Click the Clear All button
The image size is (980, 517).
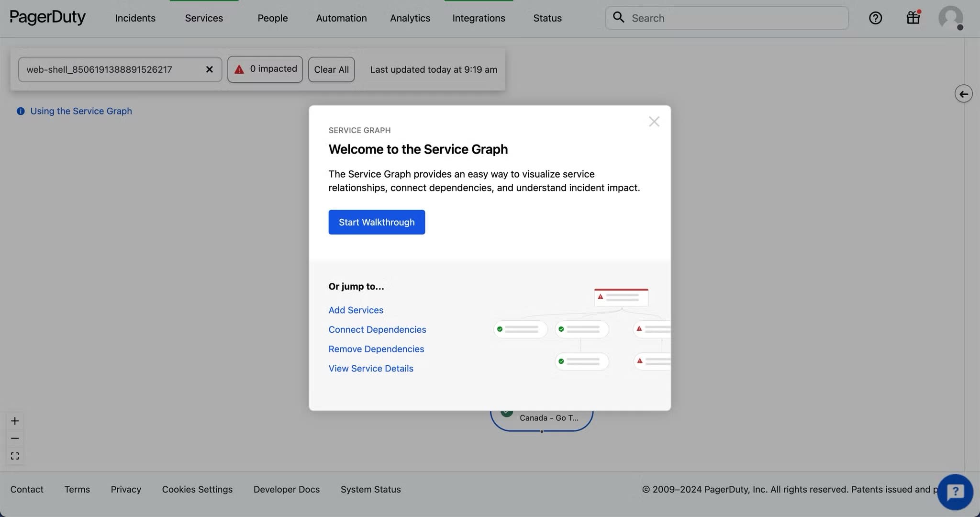tap(331, 69)
